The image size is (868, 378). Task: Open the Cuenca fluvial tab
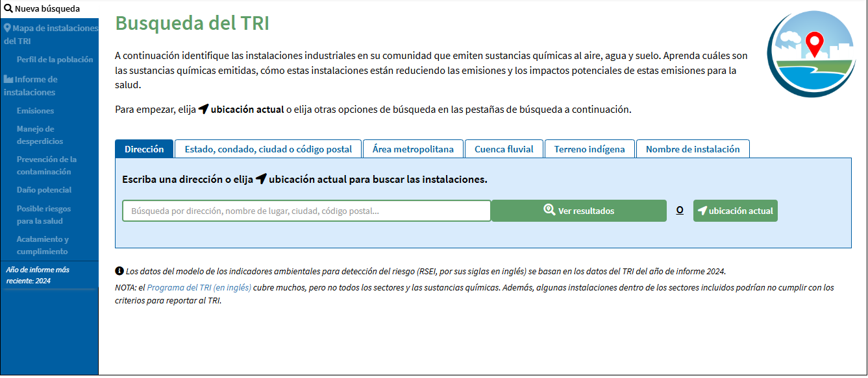click(x=504, y=148)
